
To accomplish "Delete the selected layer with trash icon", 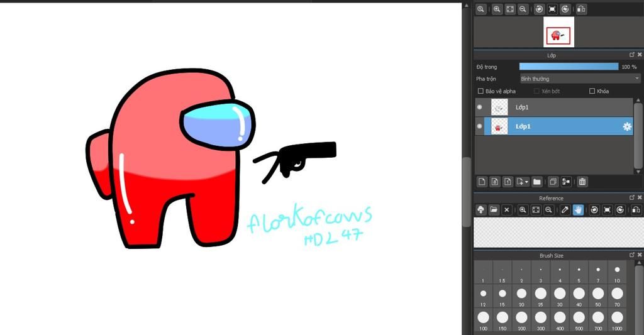I will click(582, 182).
